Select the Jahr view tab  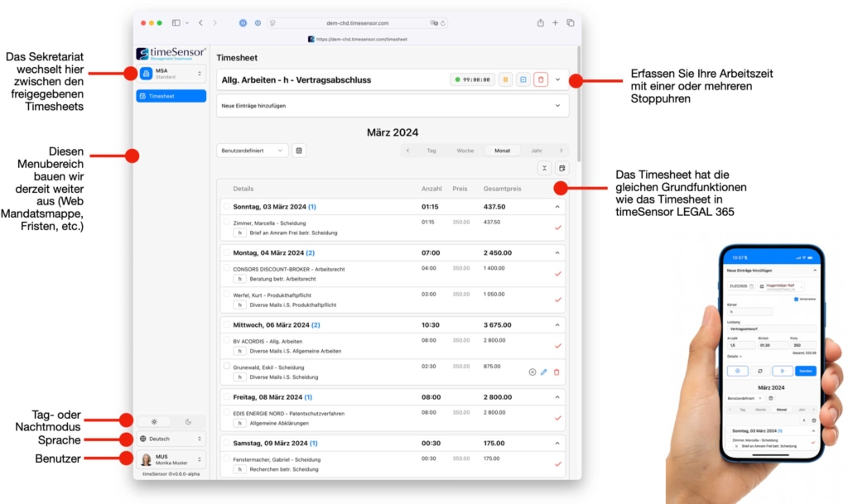click(537, 151)
